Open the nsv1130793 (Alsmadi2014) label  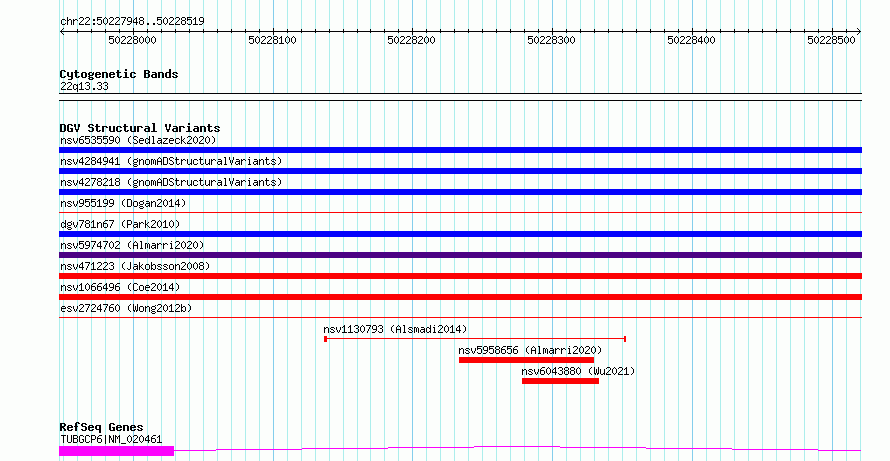395,329
